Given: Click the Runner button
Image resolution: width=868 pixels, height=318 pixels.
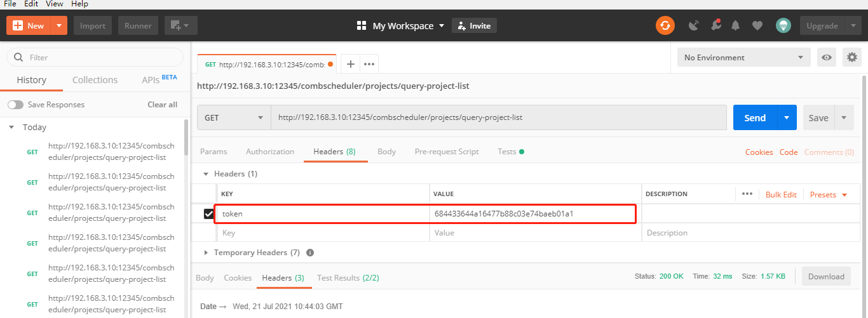Looking at the screenshot, I should tap(138, 25).
